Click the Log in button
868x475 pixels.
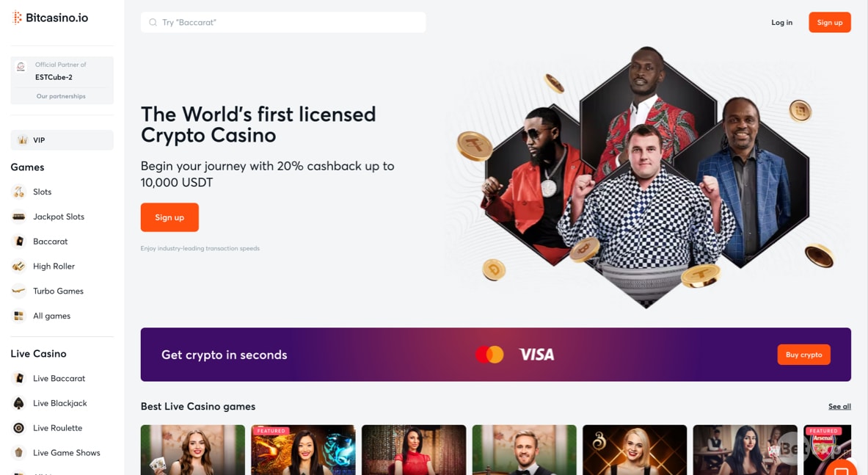[x=781, y=22]
